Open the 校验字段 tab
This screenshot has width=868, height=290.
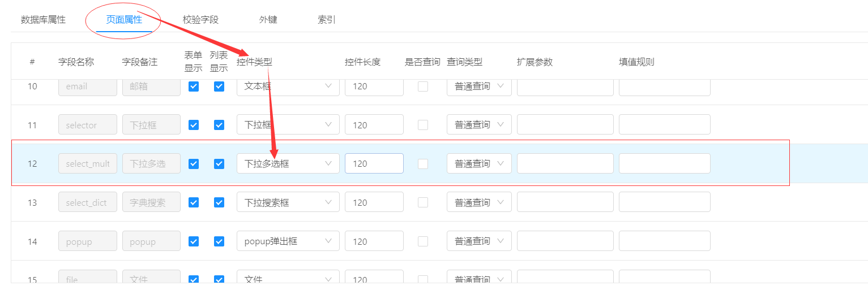(x=200, y=20)
